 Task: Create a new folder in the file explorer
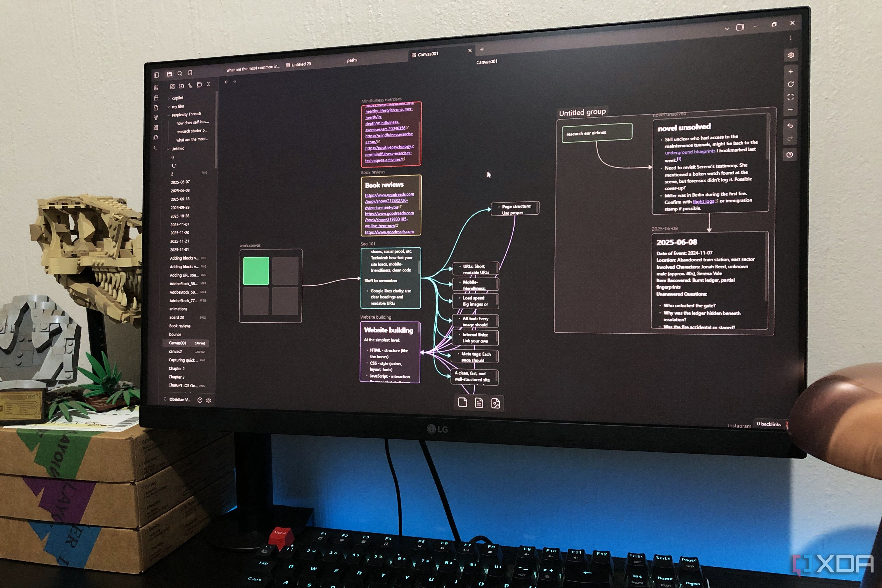click(182, 86)
